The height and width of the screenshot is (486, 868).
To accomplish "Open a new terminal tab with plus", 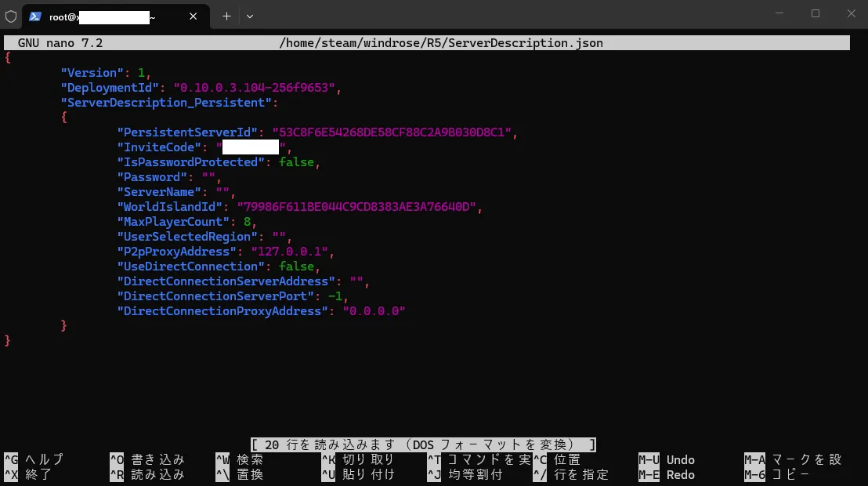I will point(226,16).
